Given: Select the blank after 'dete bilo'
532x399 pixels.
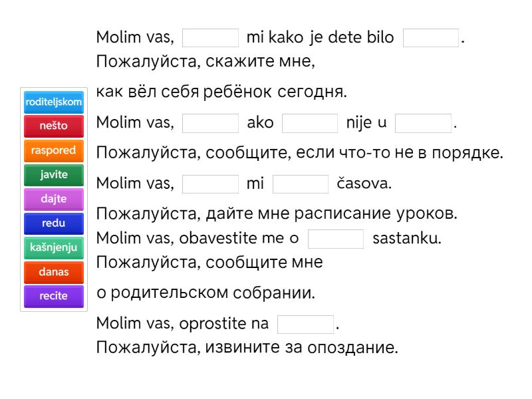Looking at the screenshot, I should [431, 37].
